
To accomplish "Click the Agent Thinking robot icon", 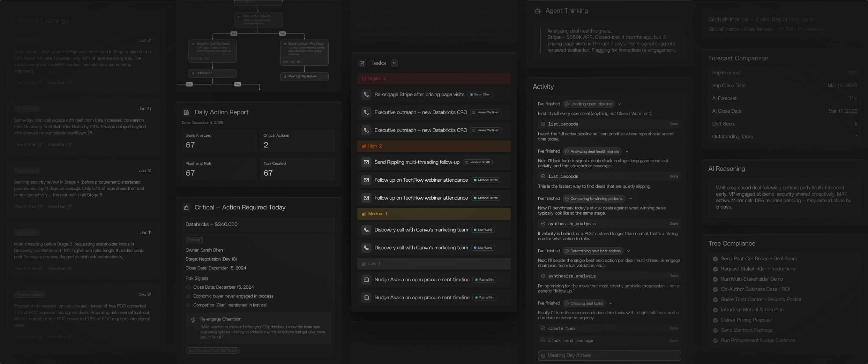I will [x=537, y=11].
